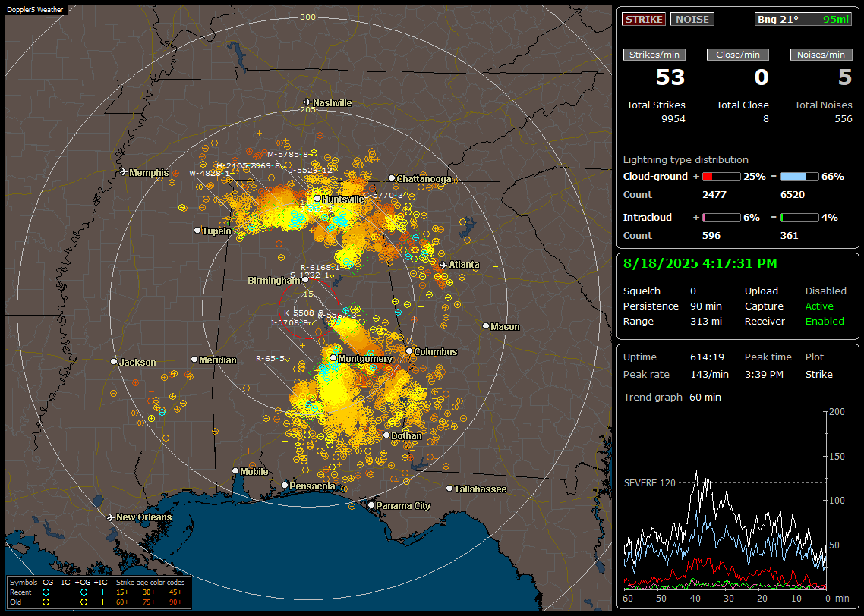
Task: Click the Meridian city dot
Action: coord(194,359)
